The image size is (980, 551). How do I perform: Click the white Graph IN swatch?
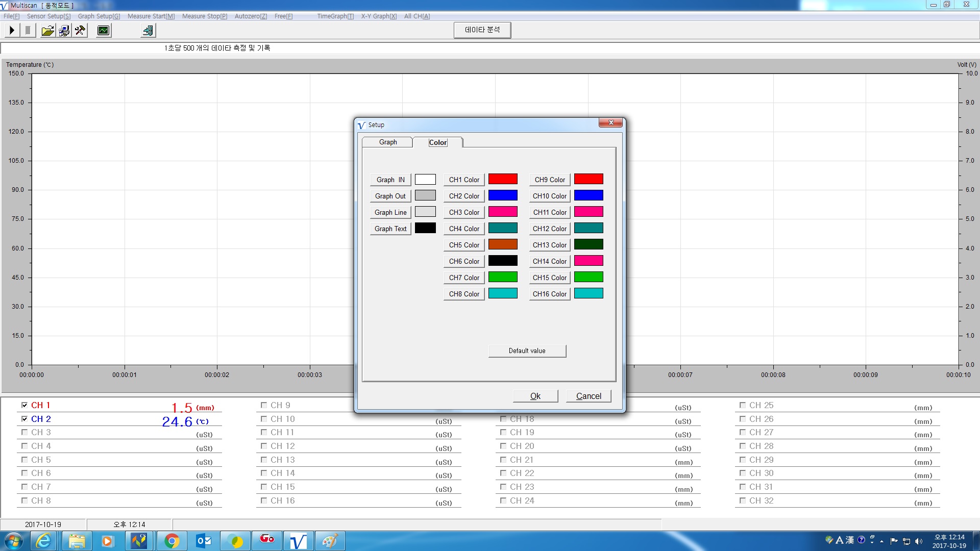(425, 179)
